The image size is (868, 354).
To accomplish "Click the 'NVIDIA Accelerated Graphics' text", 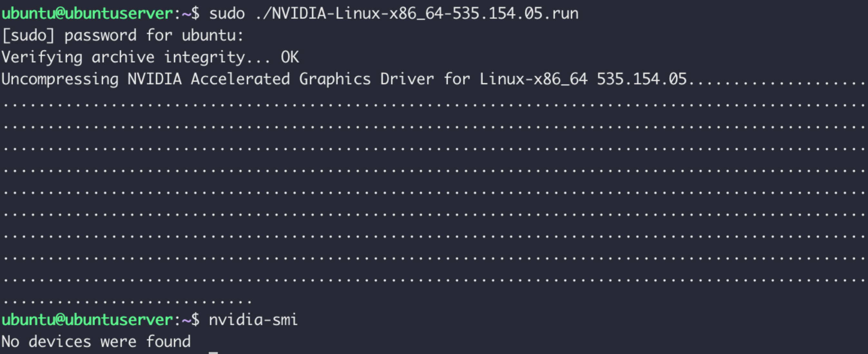I will [249, 79].
